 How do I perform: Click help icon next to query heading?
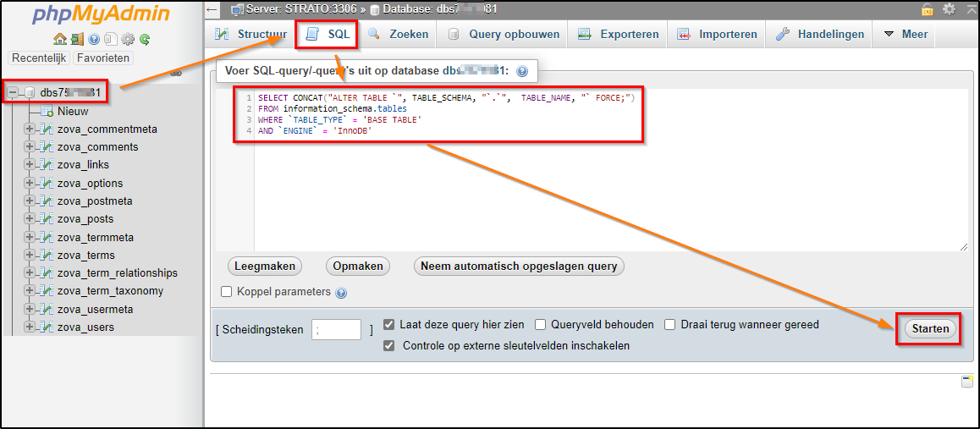coord(522,72)
